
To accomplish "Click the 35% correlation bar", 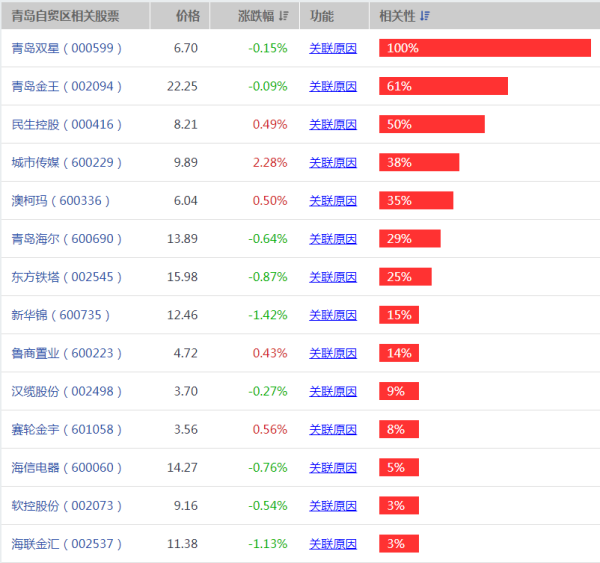I will [x=416, y=200].
